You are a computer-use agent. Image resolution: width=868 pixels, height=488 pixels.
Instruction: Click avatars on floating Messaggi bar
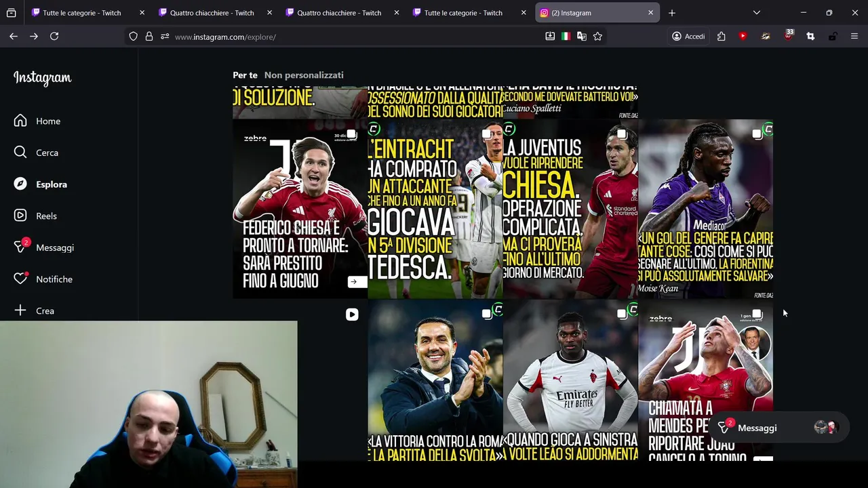point(826,428)
